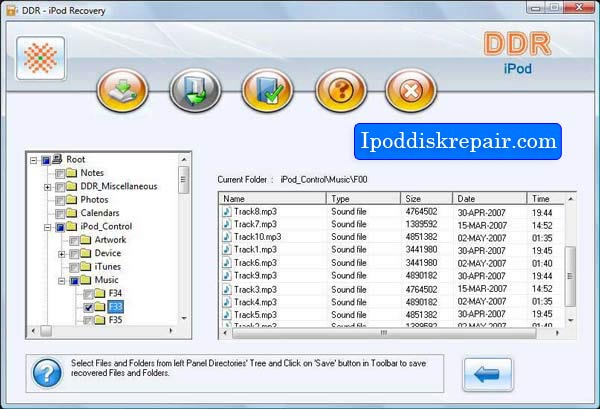Viewport: 600px width, 409px height.
Task: Toggle the iPod_Control checkbox
Action: (x=60, y=227)
